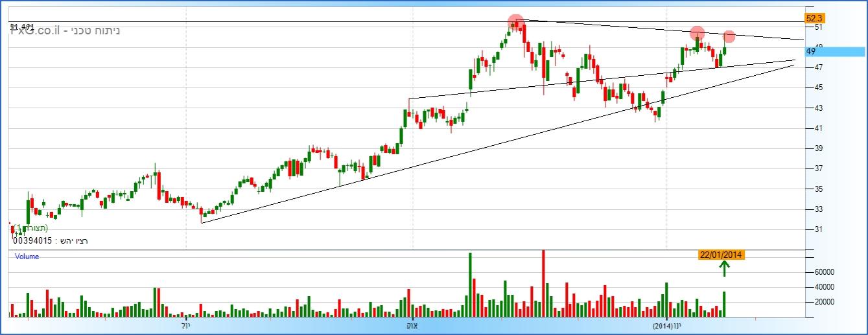Click the 51.491 horizontal line label

click(22, 25)
